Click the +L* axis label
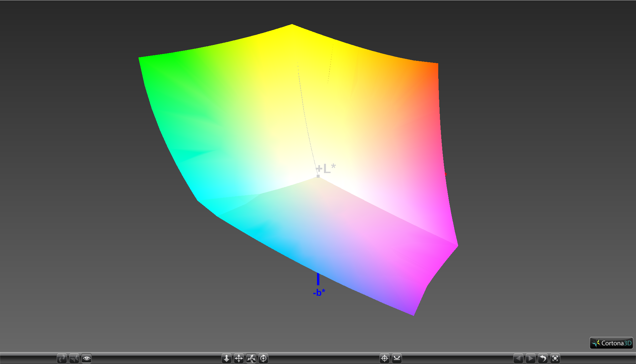636x364 pixels. pyautogui.click(x=326, y=168)
